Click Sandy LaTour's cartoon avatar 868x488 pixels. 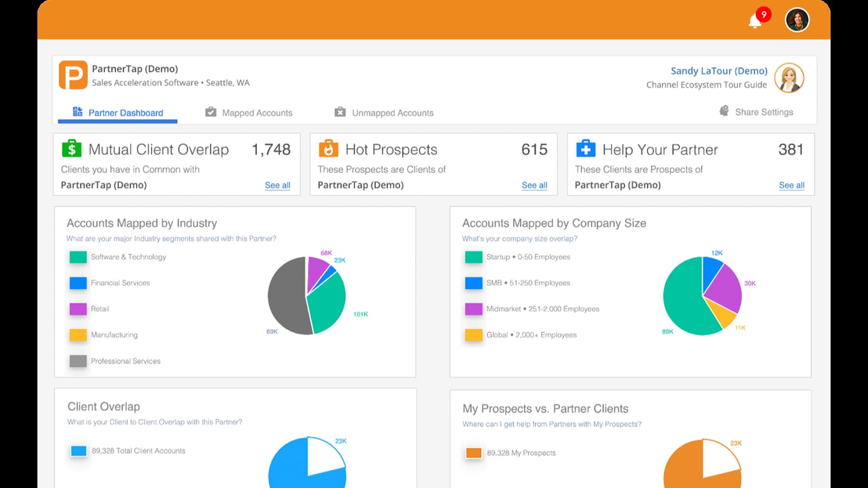(789, 78)
